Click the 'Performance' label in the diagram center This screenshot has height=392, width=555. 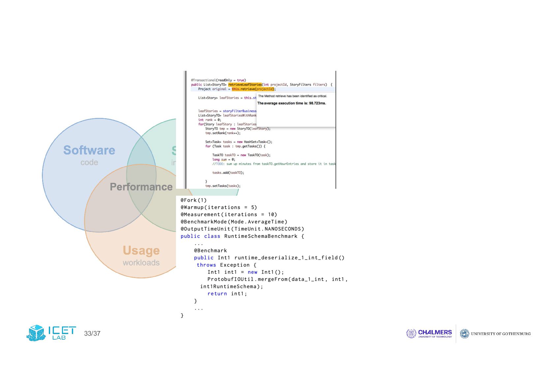pyautogui.click(x=141, y=187)
